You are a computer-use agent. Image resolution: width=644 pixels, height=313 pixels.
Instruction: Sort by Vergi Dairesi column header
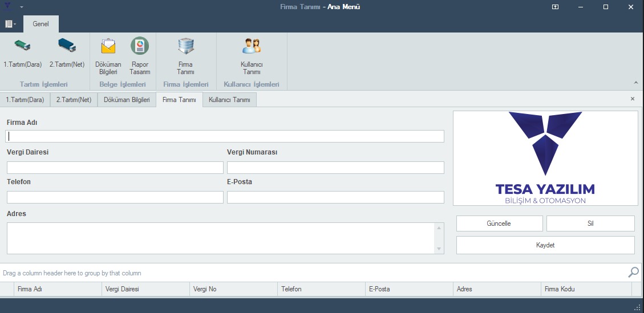(145, 289)
